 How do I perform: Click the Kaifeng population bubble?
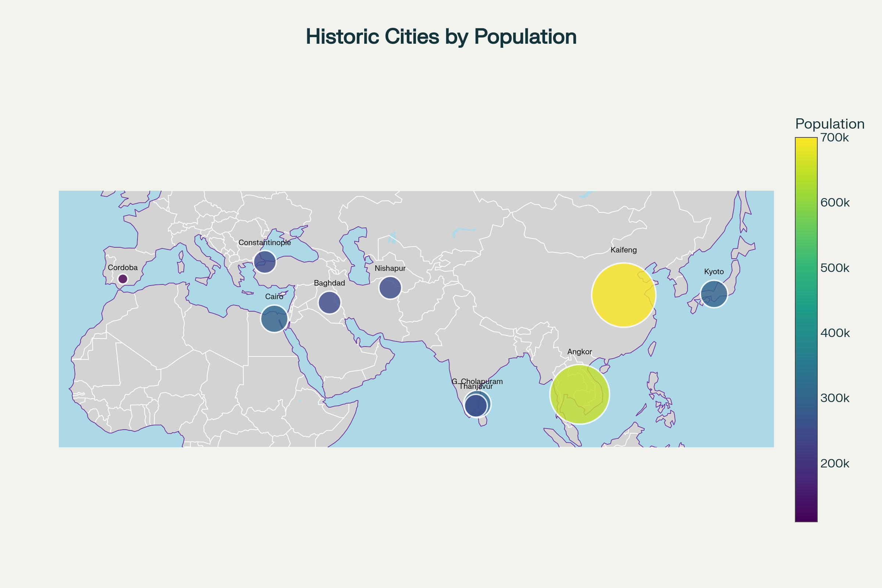623,295
